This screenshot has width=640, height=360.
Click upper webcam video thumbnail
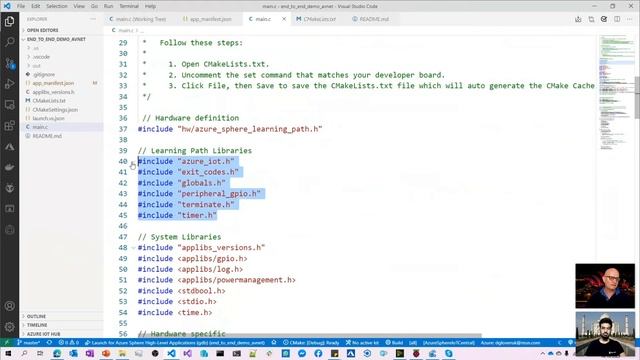pos(605,286)
